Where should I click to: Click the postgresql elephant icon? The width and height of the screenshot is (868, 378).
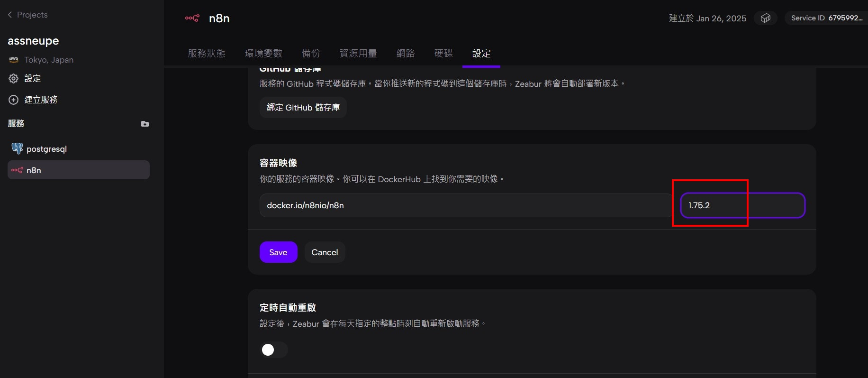[x=17, y=148]
